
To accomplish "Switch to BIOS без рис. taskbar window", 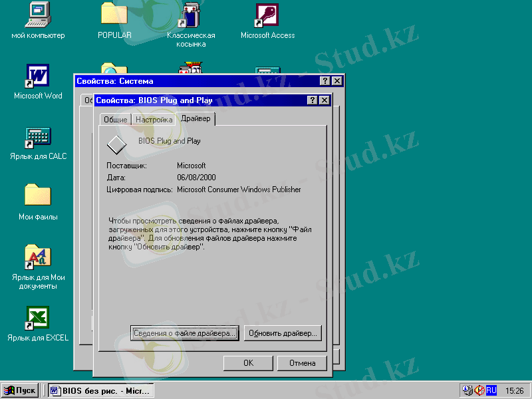I will coord(101,390).
